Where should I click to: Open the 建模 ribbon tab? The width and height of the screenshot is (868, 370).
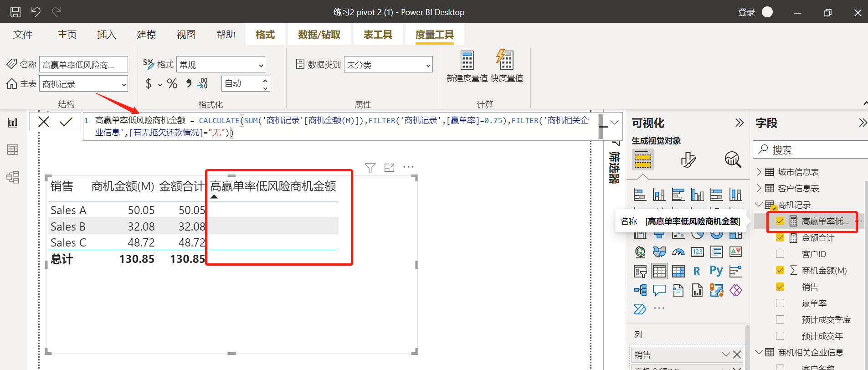tap(146, 35)
